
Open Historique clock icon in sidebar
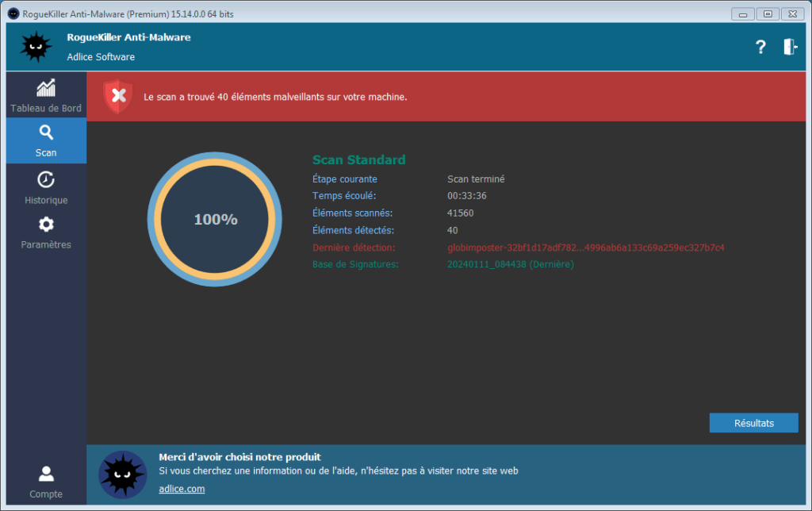coord(46,179)
